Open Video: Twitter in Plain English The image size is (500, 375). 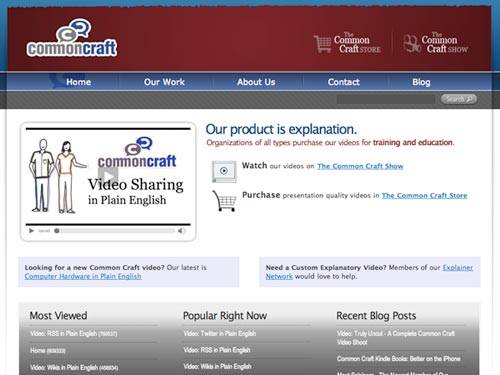(220, 334)
